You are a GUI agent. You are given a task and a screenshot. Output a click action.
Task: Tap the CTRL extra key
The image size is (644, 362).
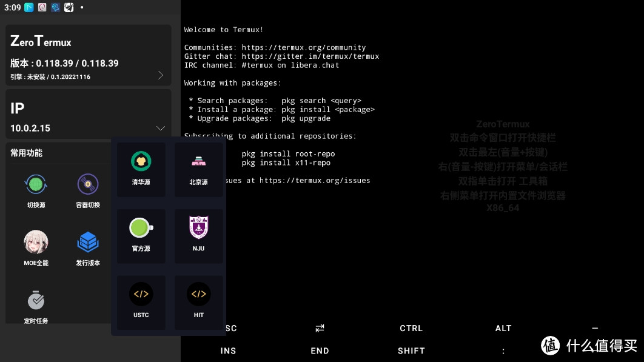[411, 328]
